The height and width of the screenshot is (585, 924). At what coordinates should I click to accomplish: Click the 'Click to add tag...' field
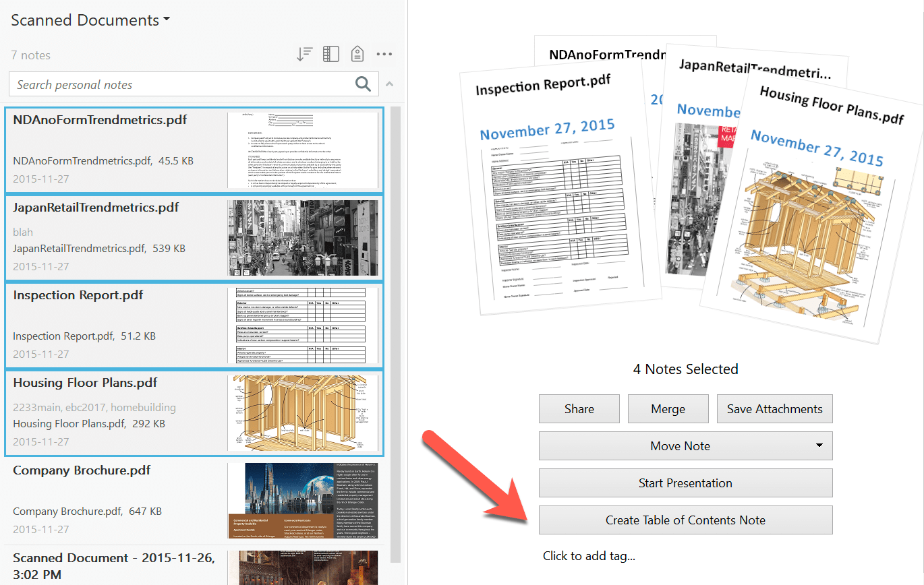click(589, 556)
